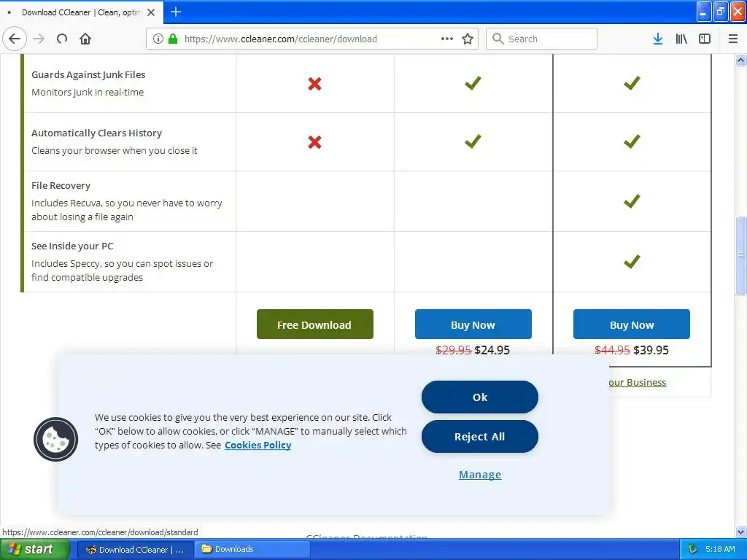The width and height of the screenshot is (747, 560).
Task: Follow the 'our Business' link
Action: 637,382
